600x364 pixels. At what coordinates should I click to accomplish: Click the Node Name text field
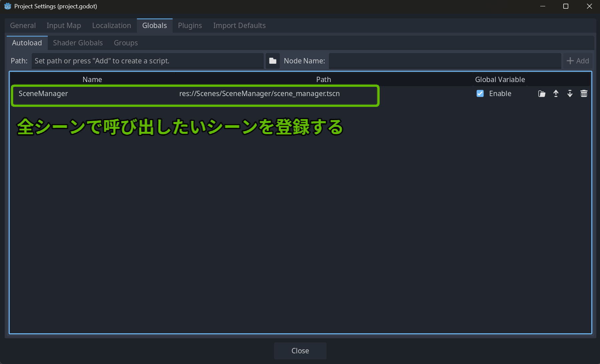tap(444, 61)
